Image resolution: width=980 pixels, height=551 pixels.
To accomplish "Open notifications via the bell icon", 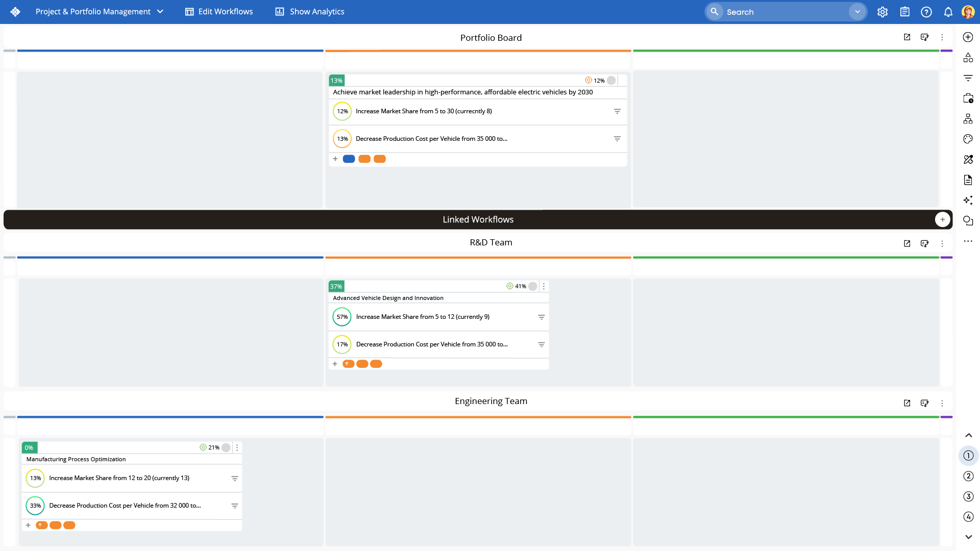I will [x=948, y=11].
